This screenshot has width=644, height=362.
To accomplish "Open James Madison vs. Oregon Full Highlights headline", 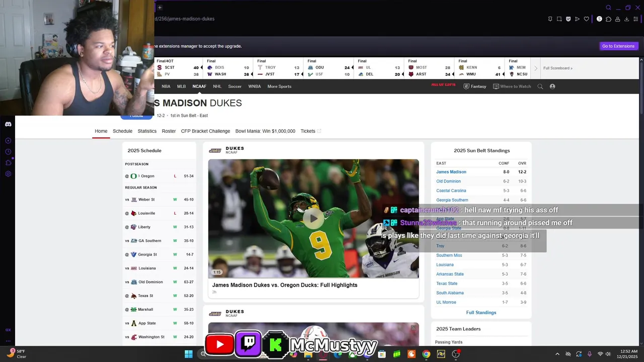I will click(x=285, y=285).
